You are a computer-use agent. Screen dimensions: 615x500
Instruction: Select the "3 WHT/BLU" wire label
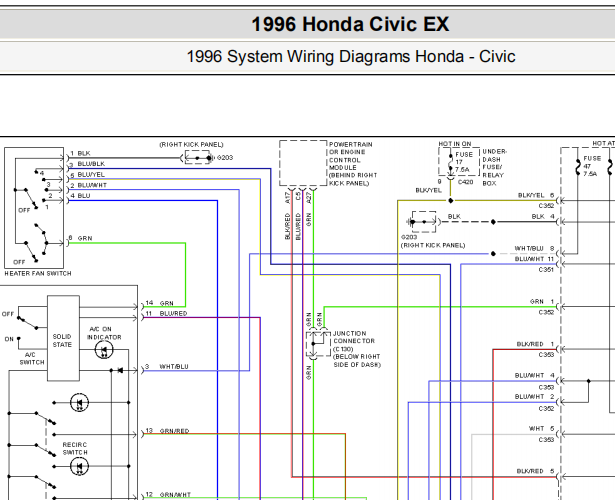(x=167, y=366)
